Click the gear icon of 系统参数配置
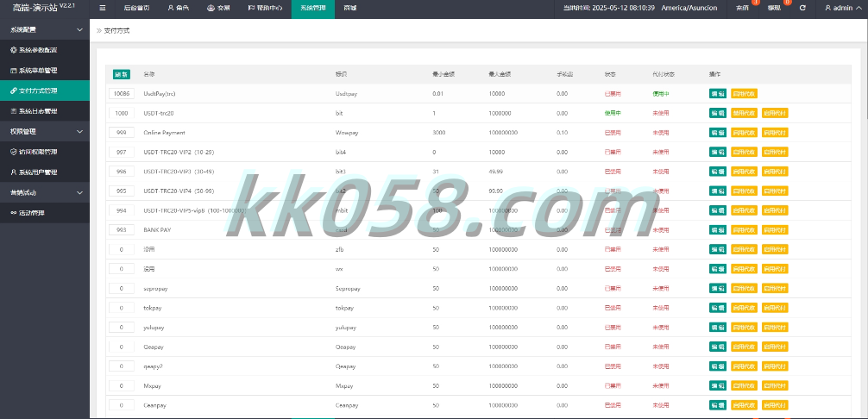Viewport: 868px width, 419px height. tap(14, 50)
